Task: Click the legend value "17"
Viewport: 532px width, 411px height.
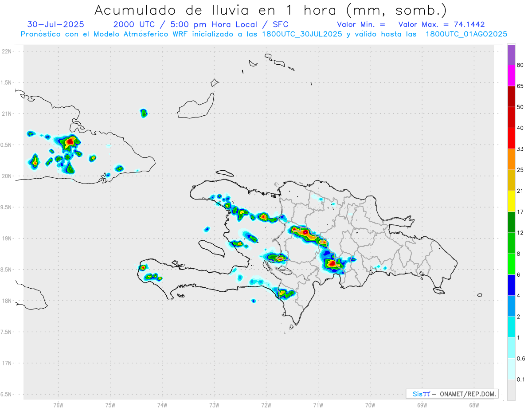Action: pos(520,212)
